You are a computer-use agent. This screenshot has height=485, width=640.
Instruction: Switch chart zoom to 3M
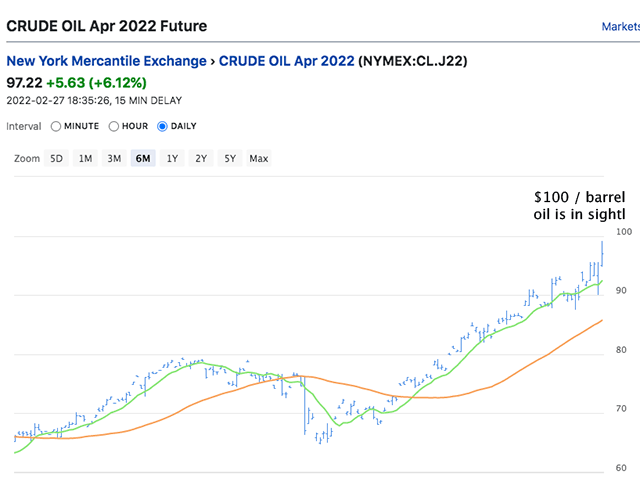[114, 158]
